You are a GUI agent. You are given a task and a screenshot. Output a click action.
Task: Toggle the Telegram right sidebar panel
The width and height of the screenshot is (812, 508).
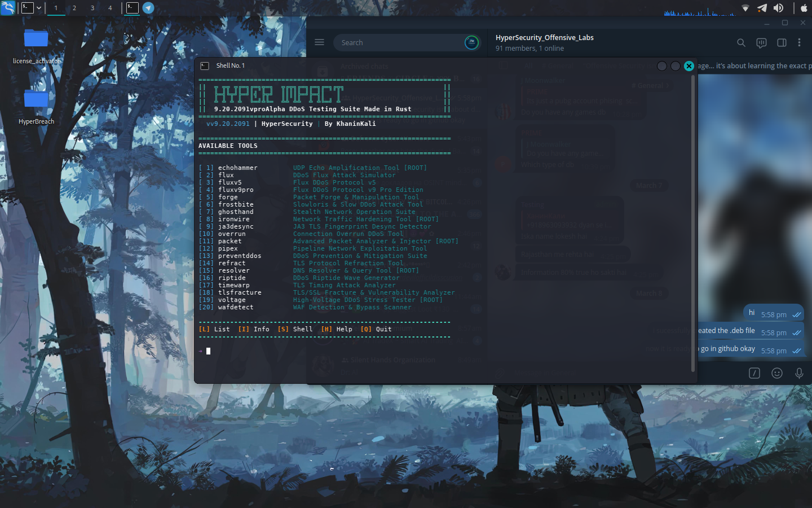(782, 42)
